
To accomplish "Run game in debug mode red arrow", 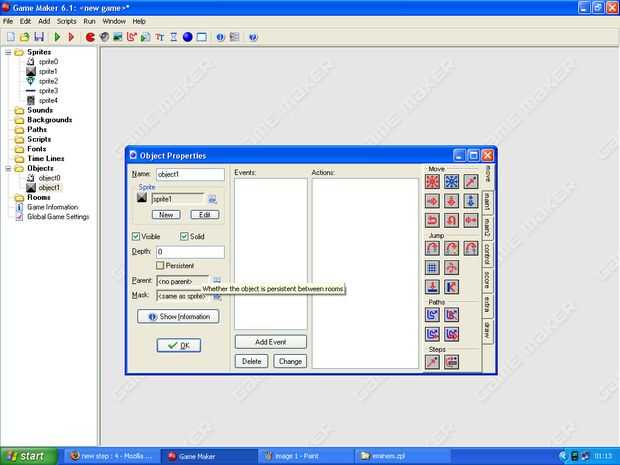I will point(71,37).
